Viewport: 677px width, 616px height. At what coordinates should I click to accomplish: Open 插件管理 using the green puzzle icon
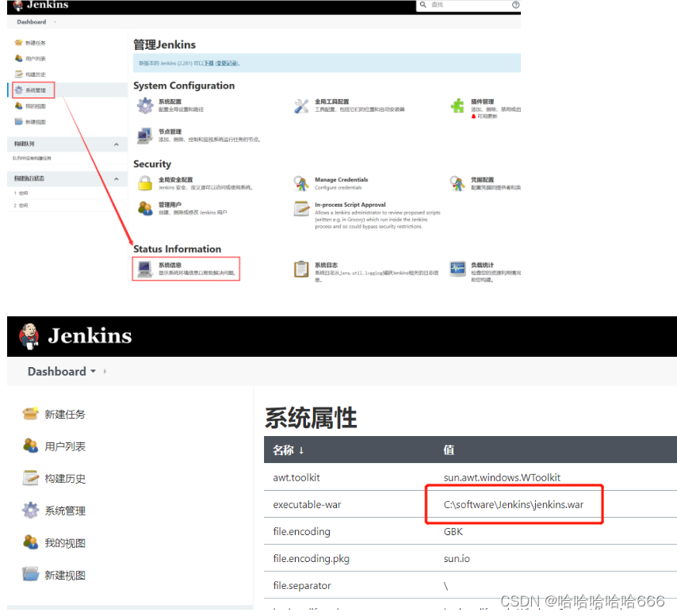point(458,105)
